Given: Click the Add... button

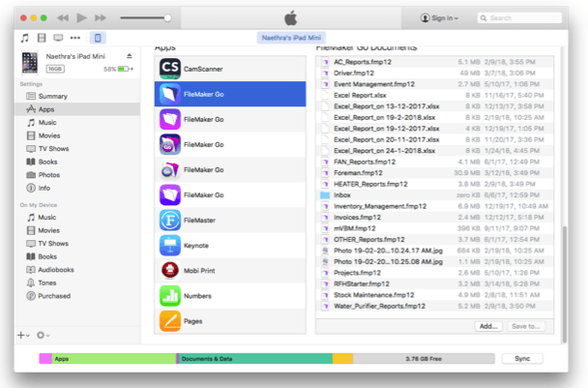Looking at the screenshot, I should pos(488,326).
